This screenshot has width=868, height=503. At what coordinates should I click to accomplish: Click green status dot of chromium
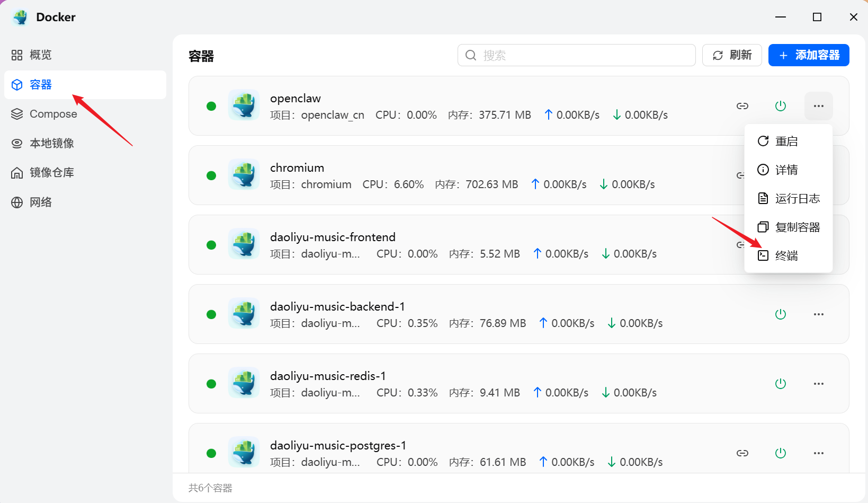(211, 175)
